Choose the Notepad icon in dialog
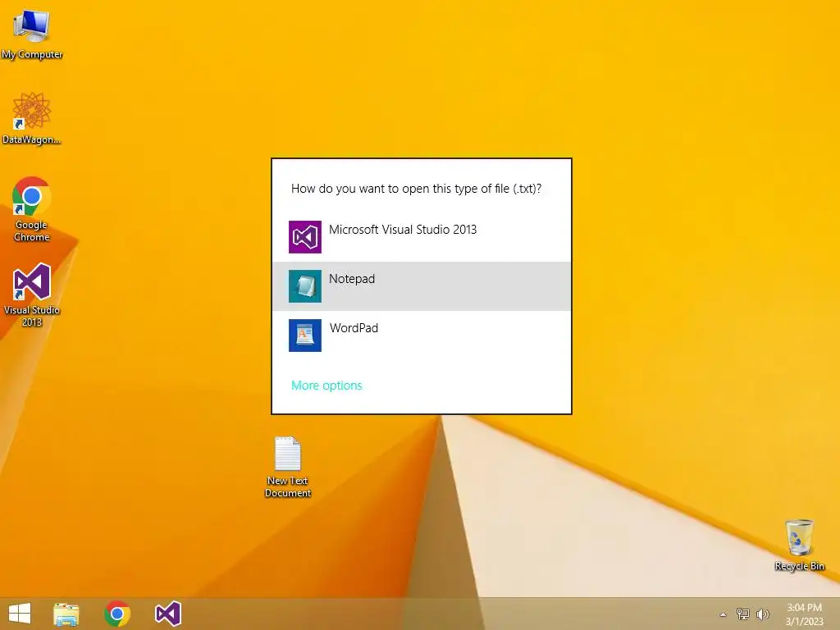Screen dimensions: 840x630 pos(305,286)
